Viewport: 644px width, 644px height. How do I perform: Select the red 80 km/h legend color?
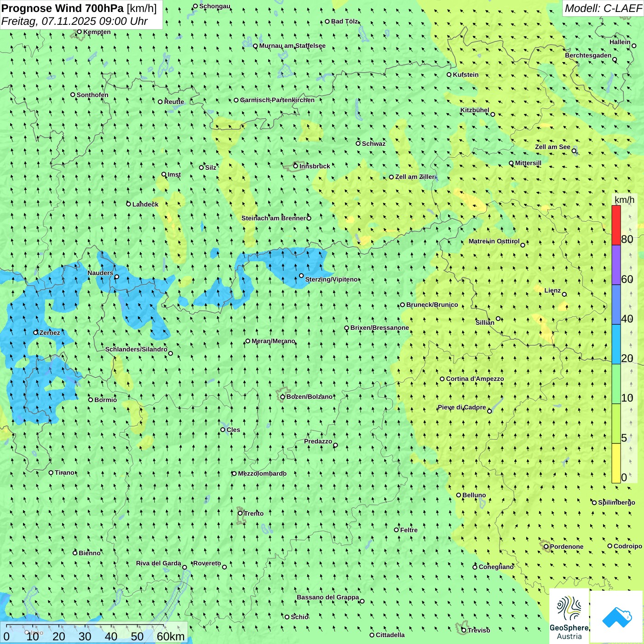click(616, 225)
